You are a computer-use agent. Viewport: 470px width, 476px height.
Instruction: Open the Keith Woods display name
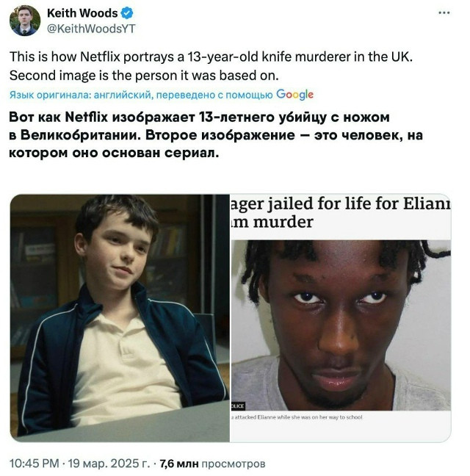click(82, 13)
